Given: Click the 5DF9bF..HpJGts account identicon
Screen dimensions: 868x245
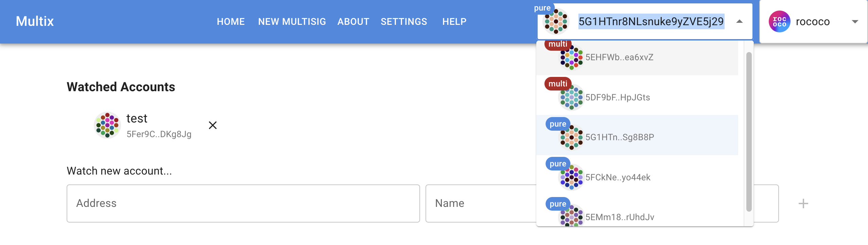Looking at the screenshot, I should [x=571, y=97].
